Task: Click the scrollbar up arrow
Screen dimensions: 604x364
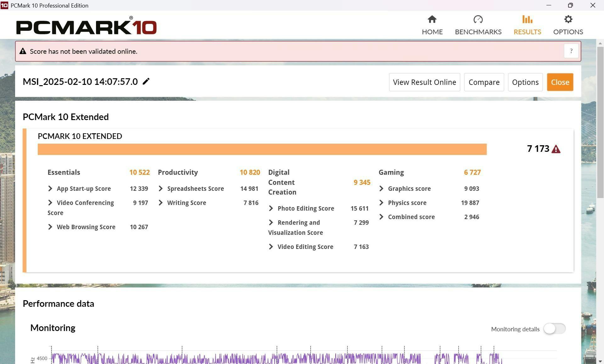Action: (600, 43)
